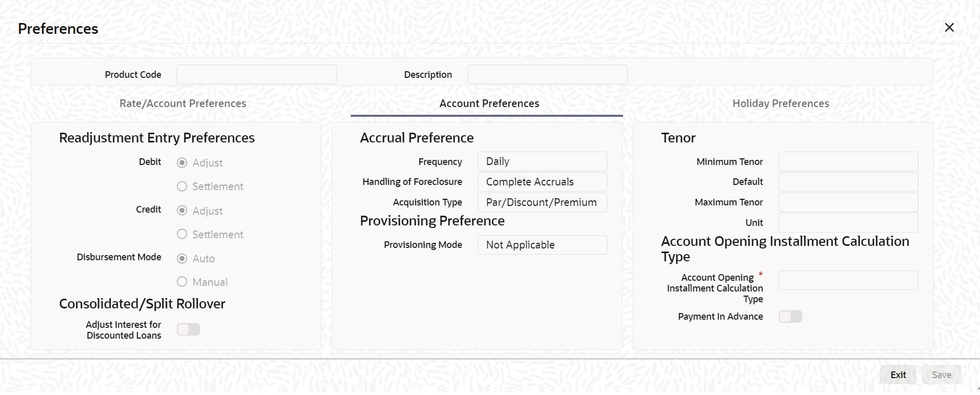Click the Product Code input field
The image size is (980, 395).
click(257, 74)
